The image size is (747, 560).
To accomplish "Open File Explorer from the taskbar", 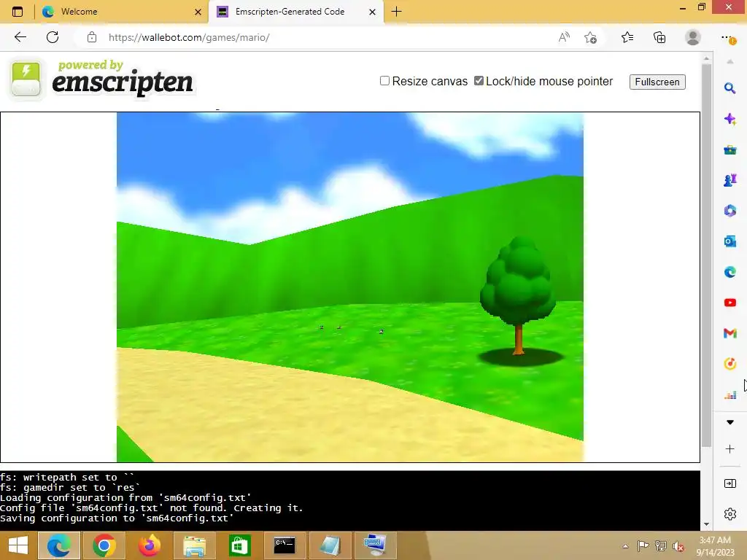I will coord(194,545).
